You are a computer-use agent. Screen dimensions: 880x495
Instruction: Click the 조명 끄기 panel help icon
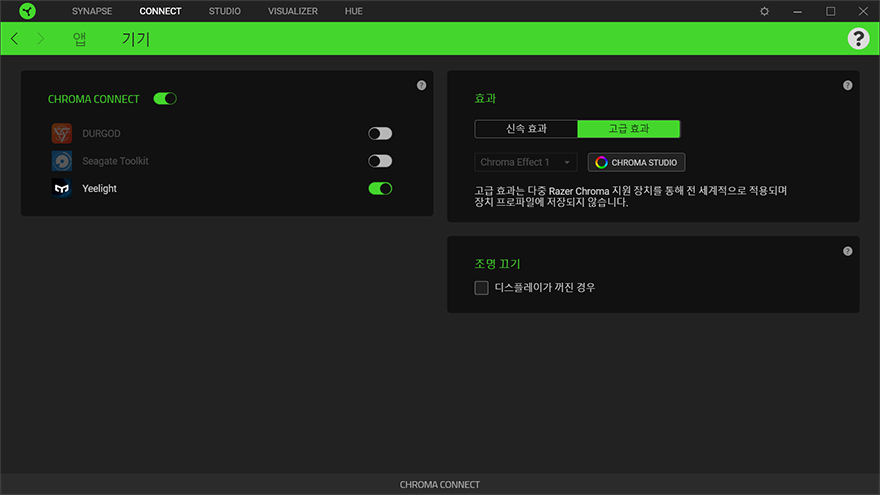[847, 251]
